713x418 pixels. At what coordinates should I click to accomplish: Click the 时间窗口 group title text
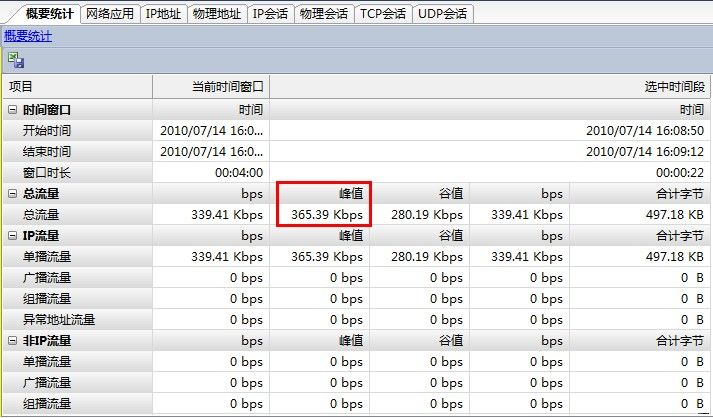point(47,110)
